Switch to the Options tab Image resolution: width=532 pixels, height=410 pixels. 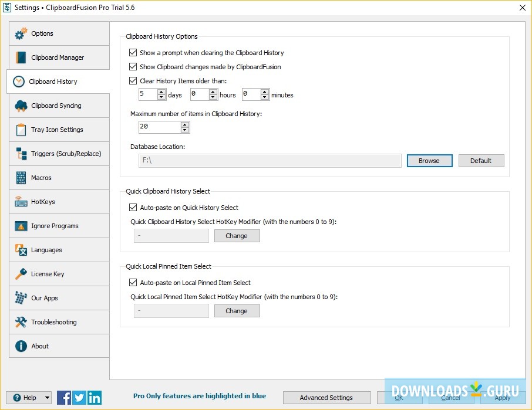click(x=59, y=33)
